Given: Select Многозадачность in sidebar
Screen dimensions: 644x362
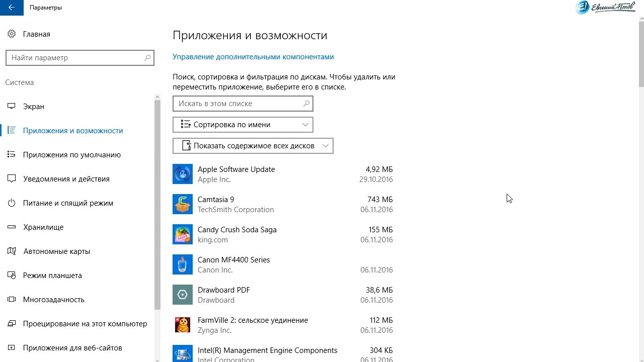Looking at the screenshot, I should point(54,300).
